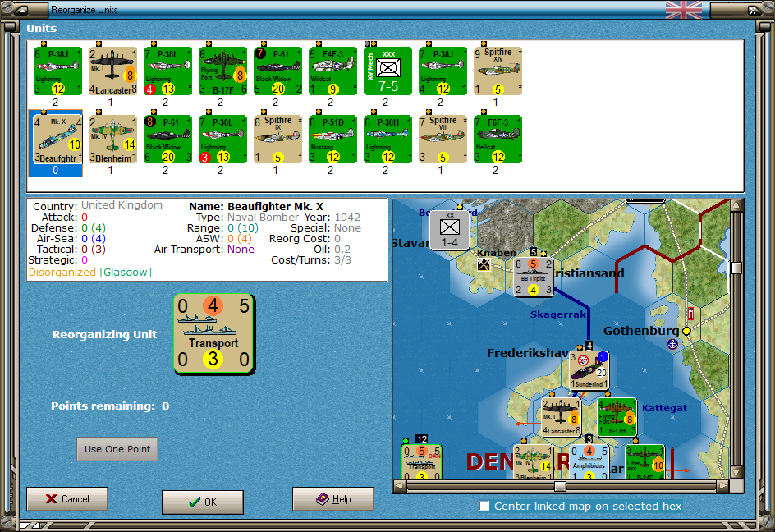Click the Transport CAN counter on map

tap(422, 462)
